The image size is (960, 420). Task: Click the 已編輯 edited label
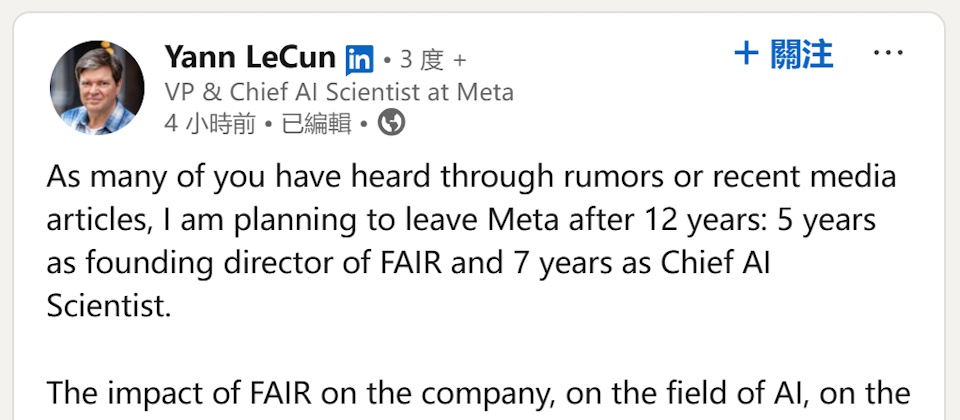click(x=316, y=124)
